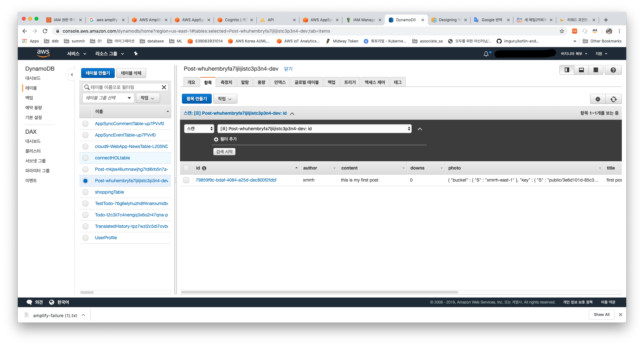Select the Post-whuhembryfa7ljijijistc3p3n4-dev radio button

click(85, 181)
